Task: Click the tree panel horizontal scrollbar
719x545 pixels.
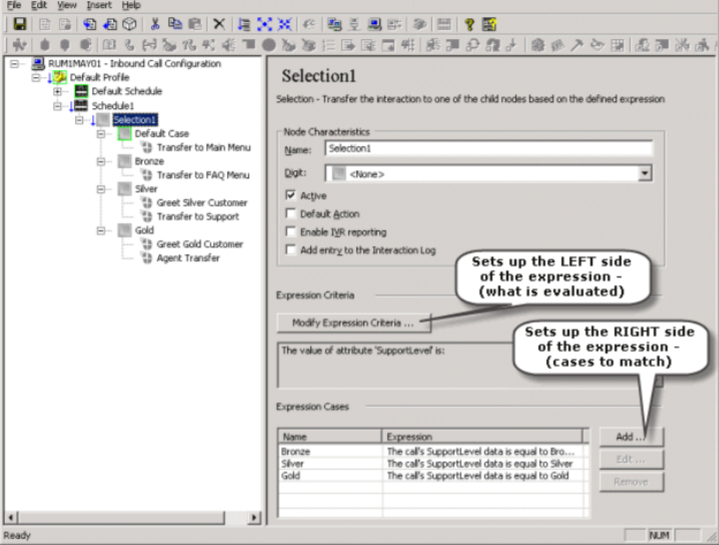Action: click(x=128, y=517)
